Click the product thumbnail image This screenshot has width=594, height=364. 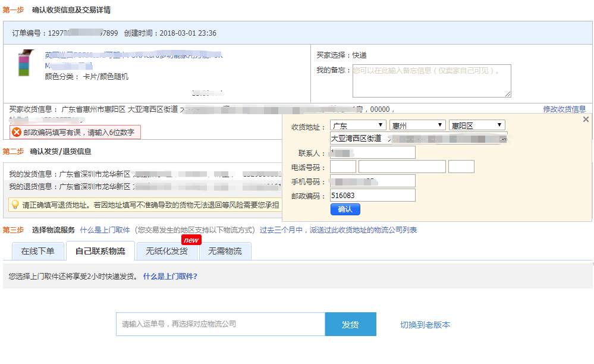click(x=24, y=64)
